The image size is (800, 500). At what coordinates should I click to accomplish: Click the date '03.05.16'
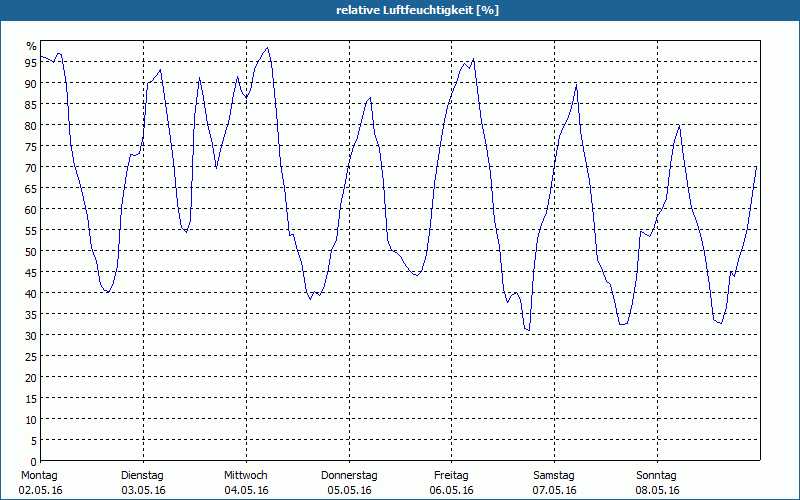[x=143, y=490]
